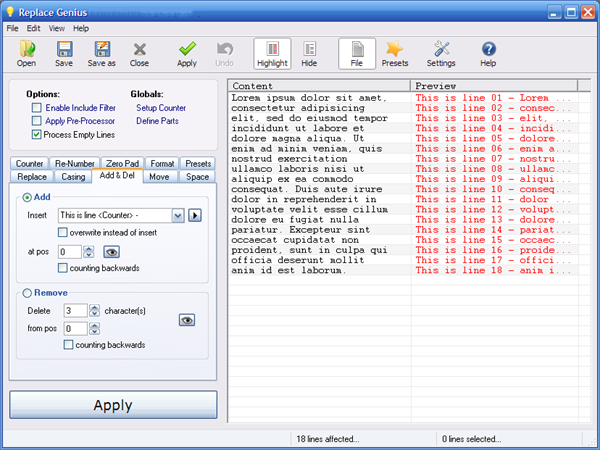Click the Setup Counter link
Viewport: 600px width, 450px height.
pyautogui.click(x=161, y=107)
